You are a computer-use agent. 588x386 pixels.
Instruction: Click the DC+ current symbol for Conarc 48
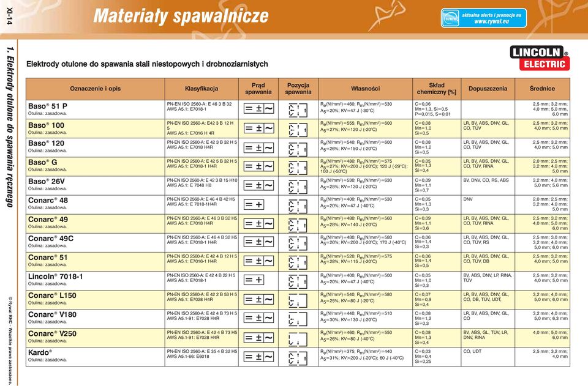[254, 204]
